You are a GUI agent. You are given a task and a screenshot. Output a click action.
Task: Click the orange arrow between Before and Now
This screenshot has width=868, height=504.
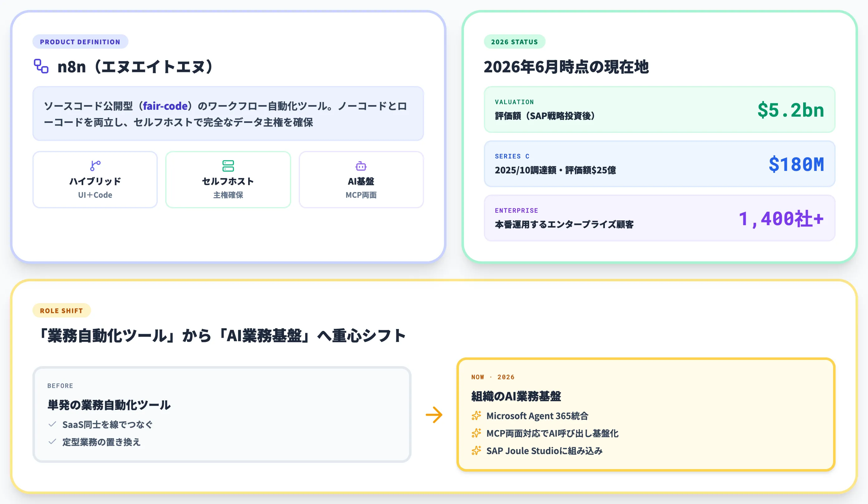pyautogui.click(x=434, y=415)
